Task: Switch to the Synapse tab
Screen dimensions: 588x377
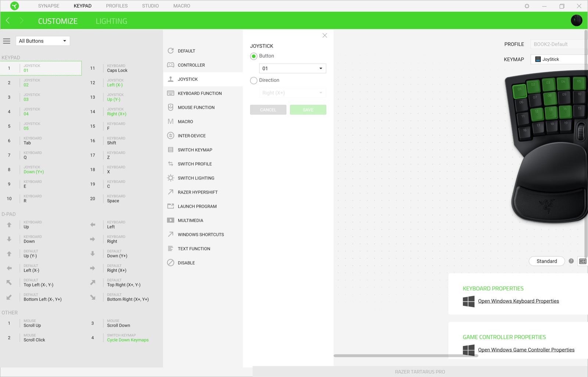Action: tap(49, 6)
